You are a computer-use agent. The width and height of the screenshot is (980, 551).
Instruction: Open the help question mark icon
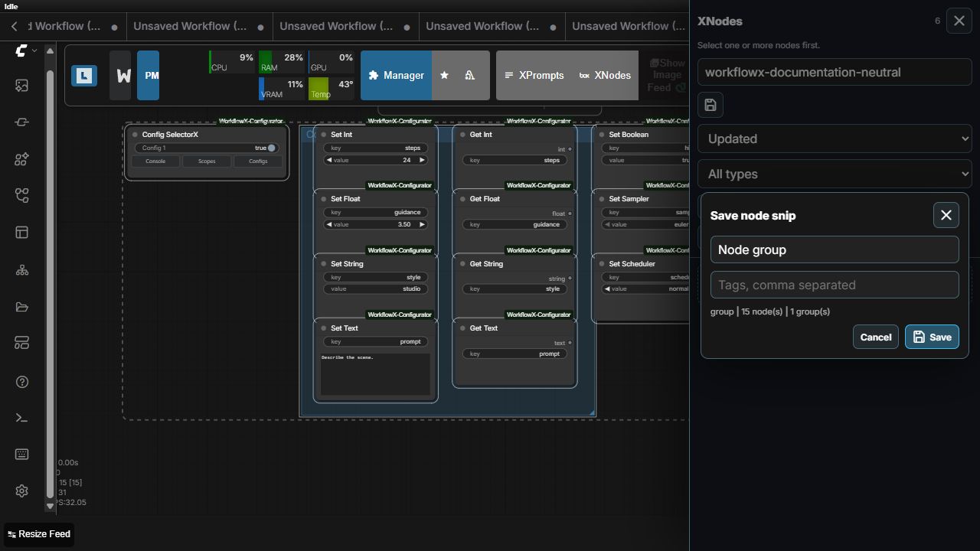(22, 382)
